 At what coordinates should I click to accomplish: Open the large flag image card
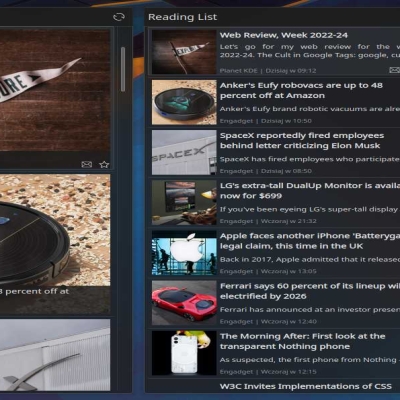coord(55,91)
